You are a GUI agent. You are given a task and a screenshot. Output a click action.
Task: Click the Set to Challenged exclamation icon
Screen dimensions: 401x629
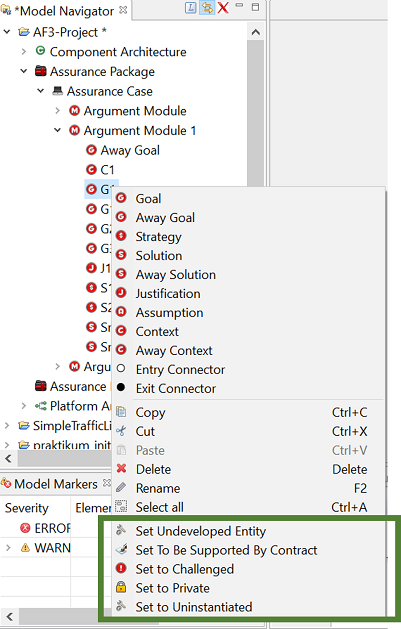[121, 568]
